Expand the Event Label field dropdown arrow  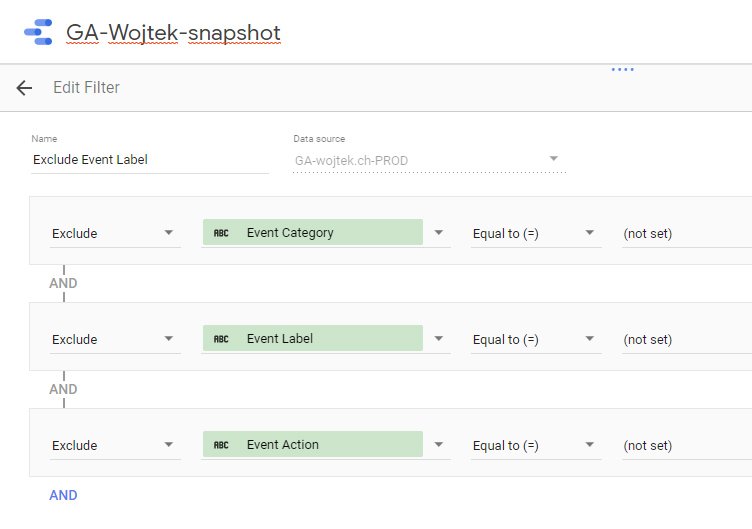pyautogui.click(x=438, y=339)
